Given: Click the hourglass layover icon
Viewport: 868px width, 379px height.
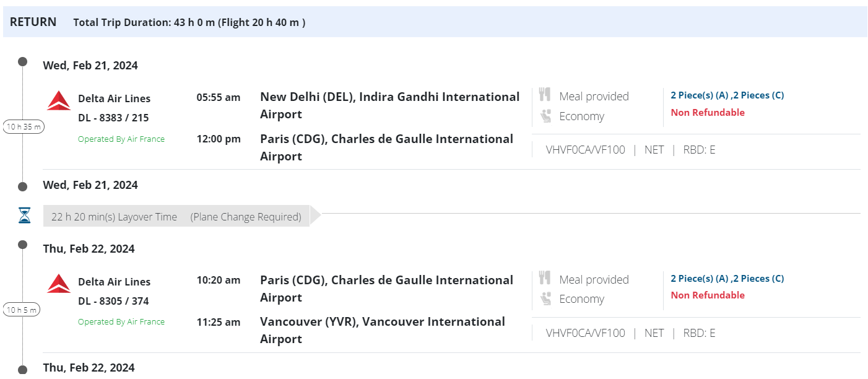Looking at the screenshot, I should [x=24, y=216].
